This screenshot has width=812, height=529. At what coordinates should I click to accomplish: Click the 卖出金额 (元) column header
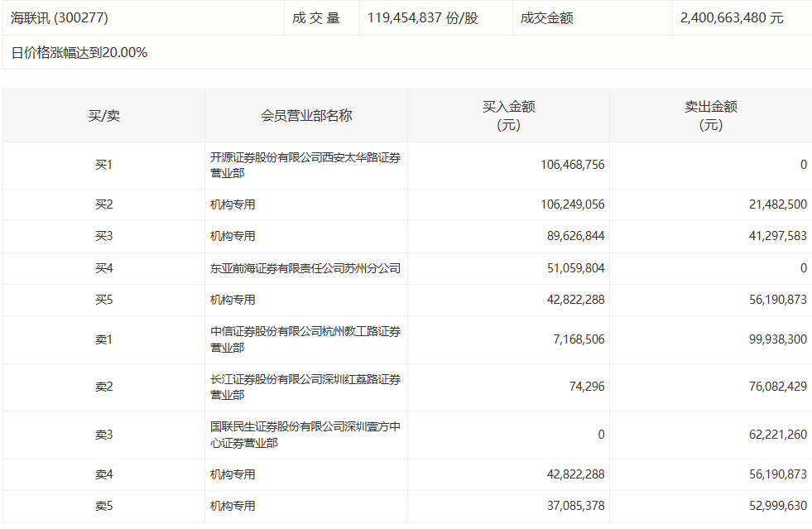point(710,116)
